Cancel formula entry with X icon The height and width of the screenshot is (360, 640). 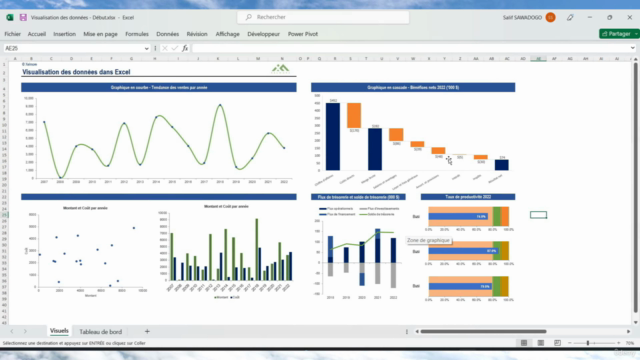164,48
